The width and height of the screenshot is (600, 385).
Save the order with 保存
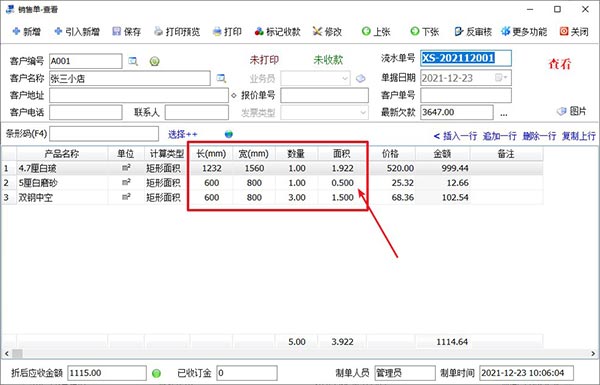pos(127,31)
